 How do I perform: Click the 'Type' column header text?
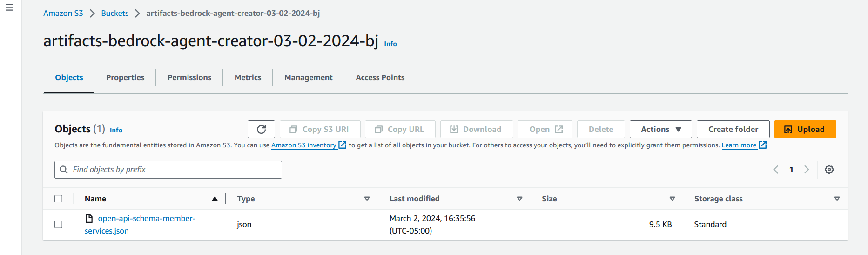[246, 199]
